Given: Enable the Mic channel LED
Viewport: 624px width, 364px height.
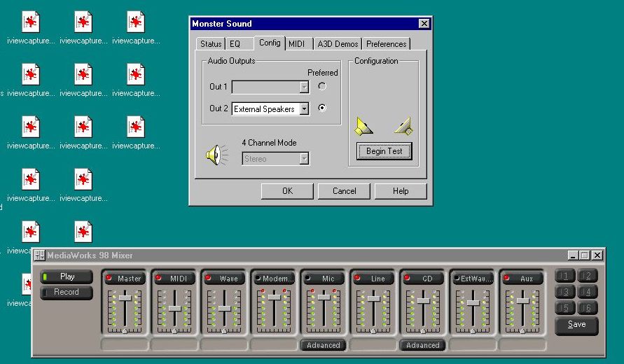Looking at the screenshot, I should tap(307, 278).
